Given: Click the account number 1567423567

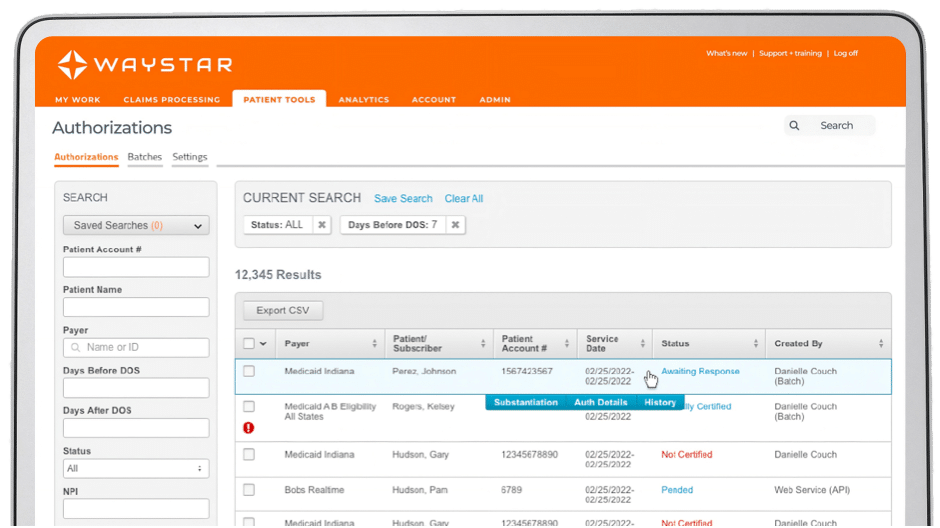Looking at the screenshot, I should coord(527,372).
